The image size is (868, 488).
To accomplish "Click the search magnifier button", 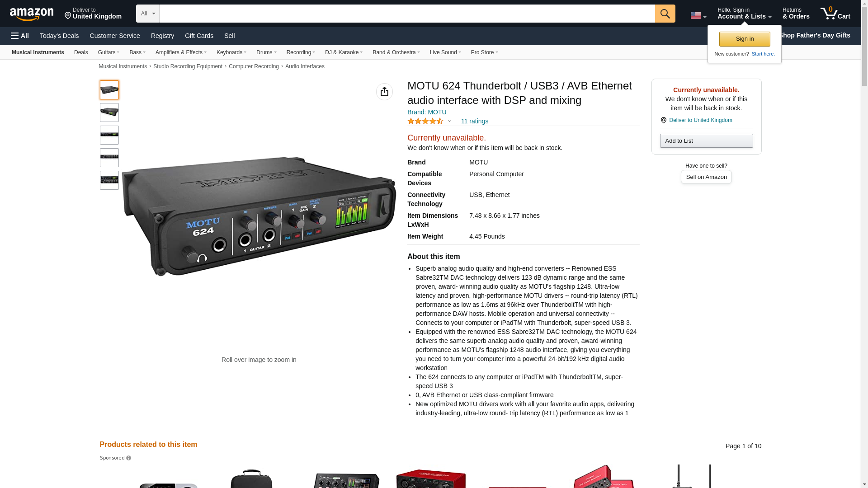I will click(x=665, y=14).
